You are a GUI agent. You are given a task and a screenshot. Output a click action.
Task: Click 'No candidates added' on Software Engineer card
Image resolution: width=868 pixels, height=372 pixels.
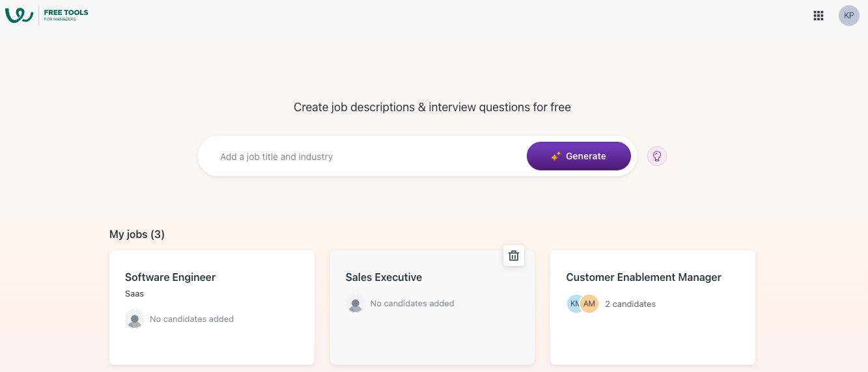pyautogui.click(x=191, y=319)
